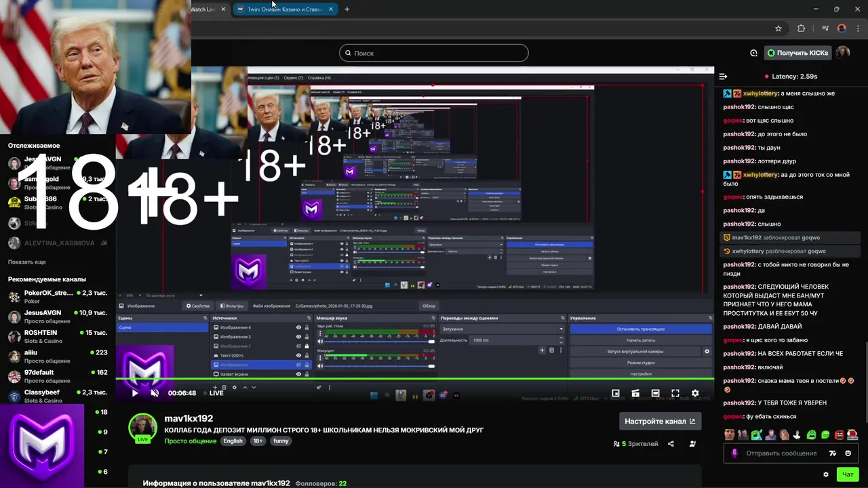Viewport: 868px width, 488px height.
Task: Bookmark this page with star icon
Action: 778,28
